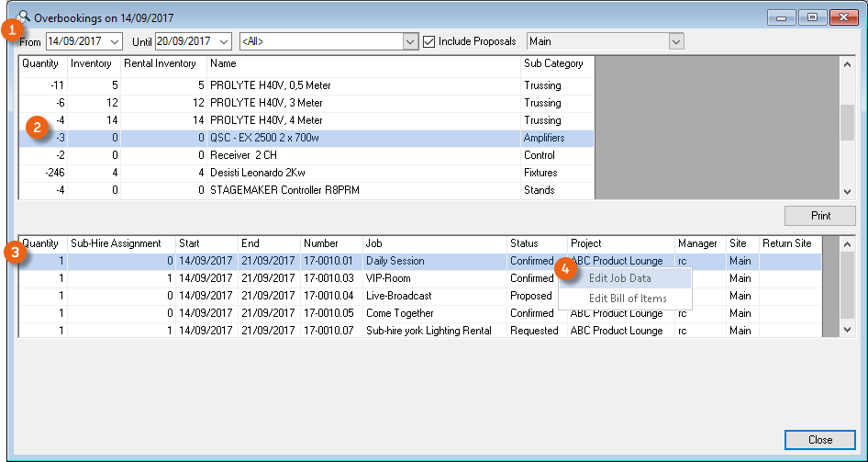Image resolution: width=868 pixels, height=462 pixels.
Task: Choose Edit Bill of Items menu entry
Action: pyautogui.click(x=628, y=299)
